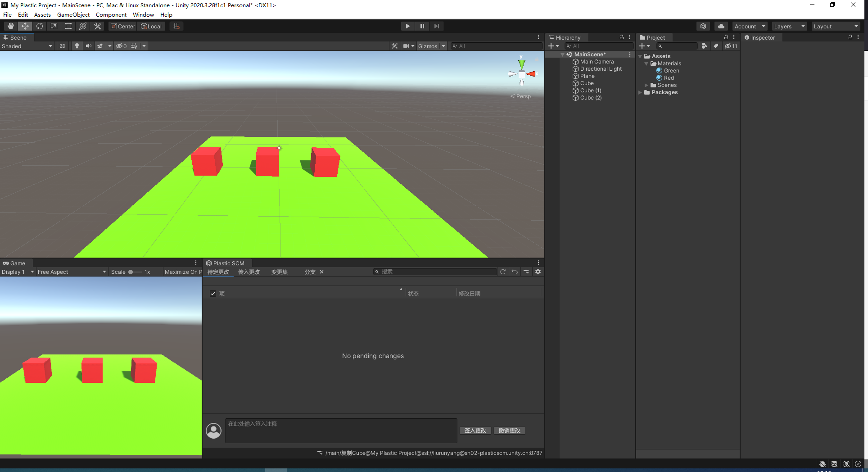Activate the Hand pan tool
The height and width of the screenshot is (472, 868).
pos(10,26)
